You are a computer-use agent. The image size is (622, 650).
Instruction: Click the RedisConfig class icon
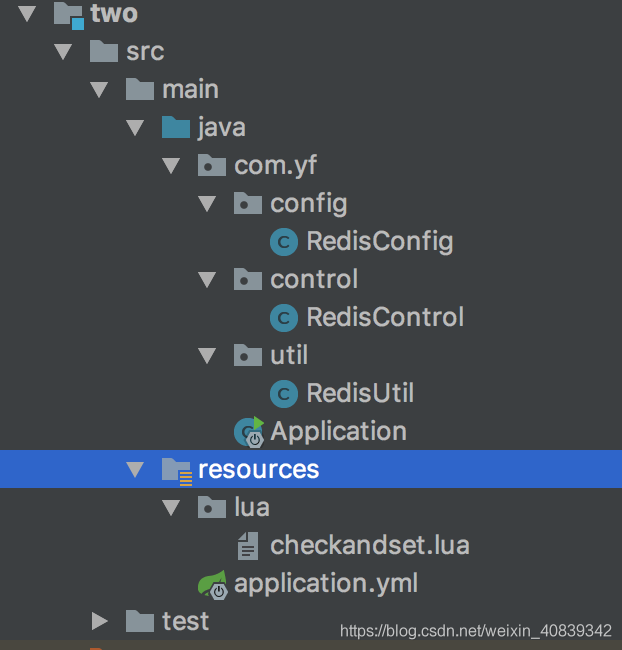coord(284,242)
